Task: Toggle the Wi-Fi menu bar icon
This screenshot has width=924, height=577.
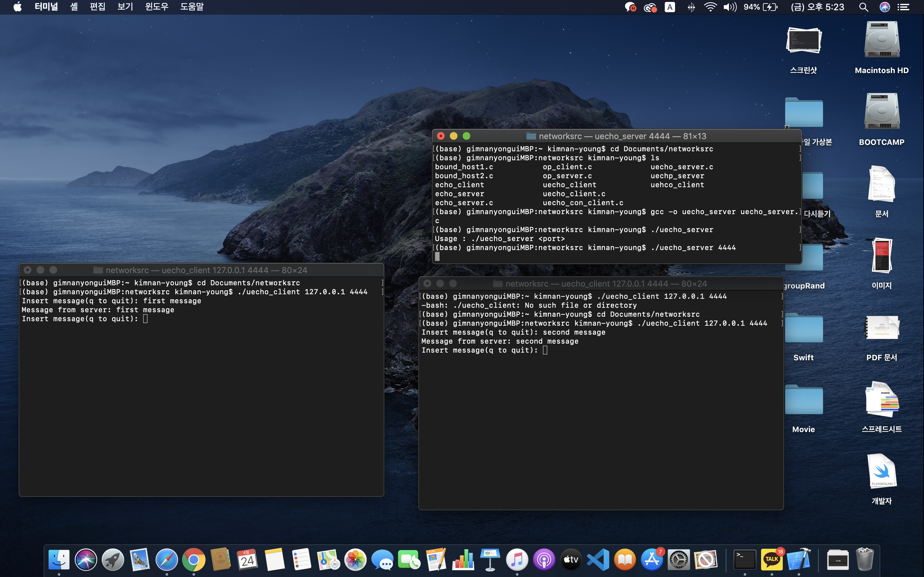Action: [x=710, y=7]
